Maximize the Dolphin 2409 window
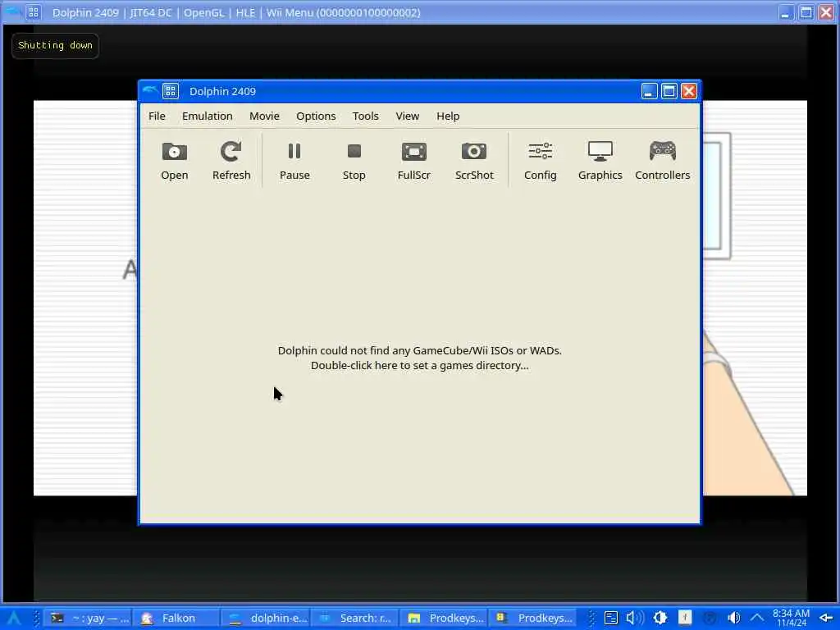The image size is (840, 630). click(669, 92)
